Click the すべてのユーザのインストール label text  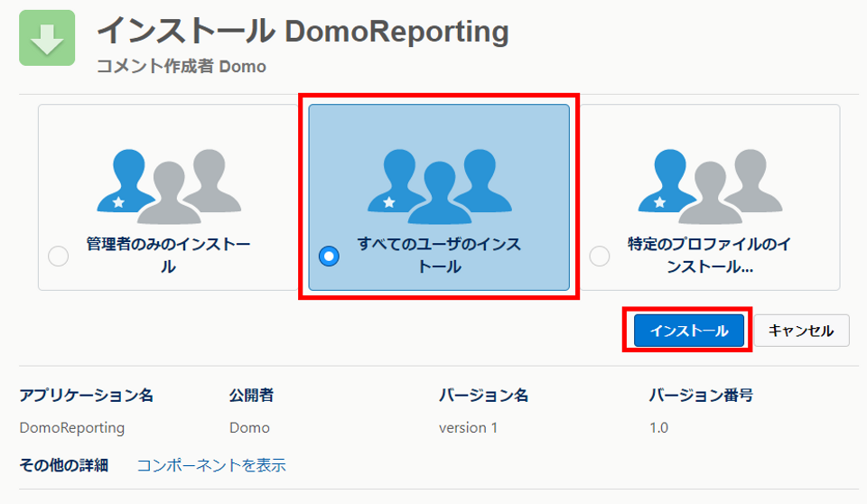[x=439, y=255]
